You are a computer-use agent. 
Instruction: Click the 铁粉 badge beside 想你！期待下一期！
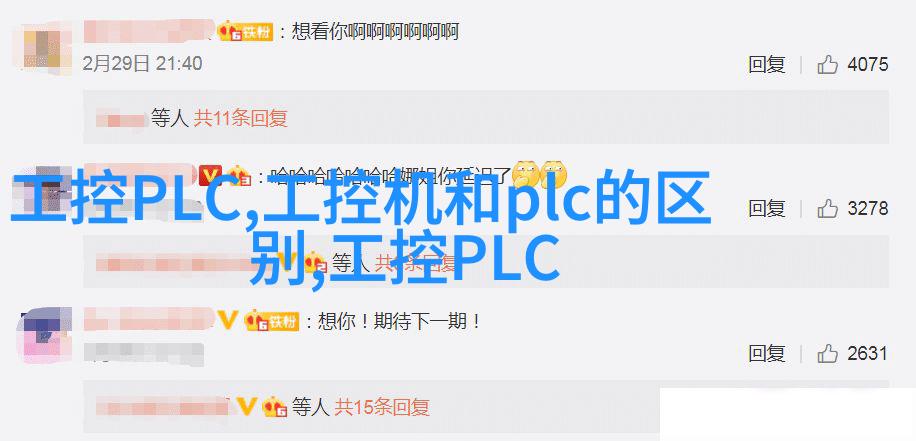(272, 321)
